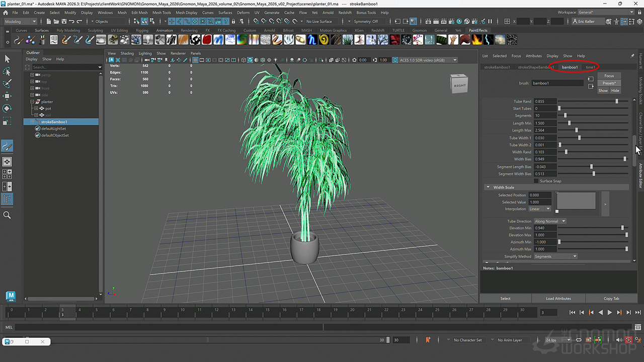
Task: Click the ViewCube RIGHT face
Action: (459, 85)
